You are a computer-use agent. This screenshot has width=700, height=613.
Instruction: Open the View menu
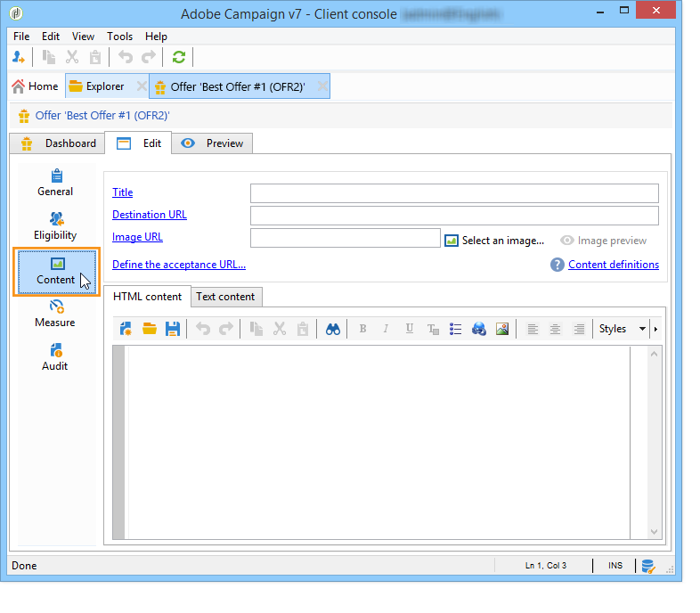tap(83, 37)
